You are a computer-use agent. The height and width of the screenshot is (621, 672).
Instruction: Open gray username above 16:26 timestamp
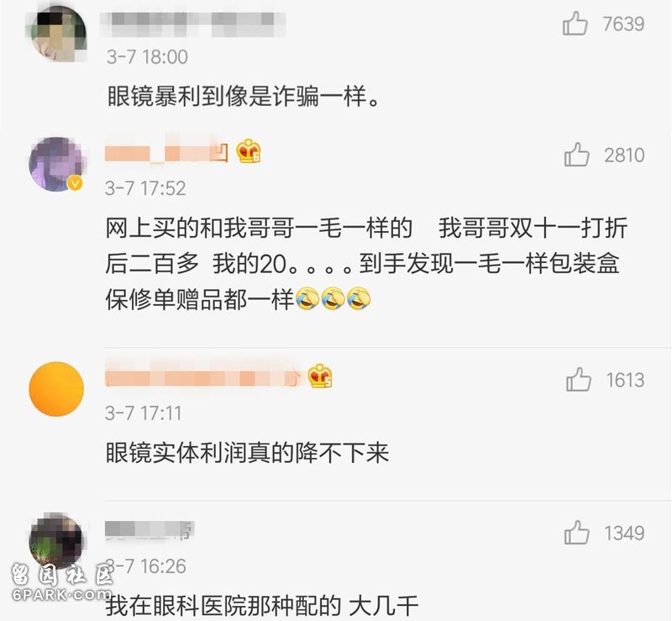pyautogui.click(x=150, y=530)
